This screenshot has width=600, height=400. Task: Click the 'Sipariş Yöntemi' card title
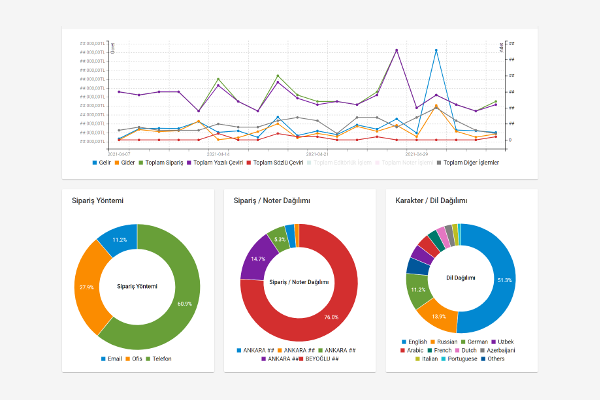coord(98,200)
